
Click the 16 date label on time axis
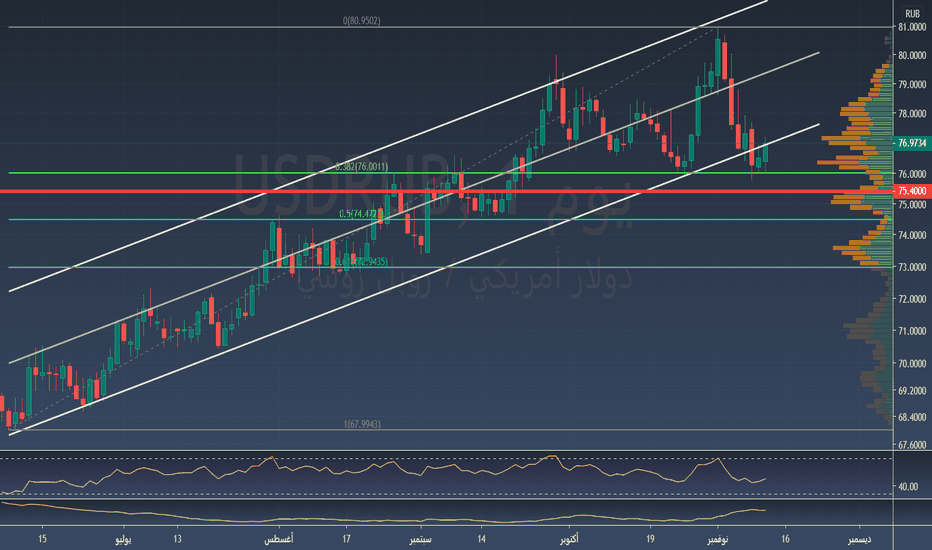click(785, 539)
